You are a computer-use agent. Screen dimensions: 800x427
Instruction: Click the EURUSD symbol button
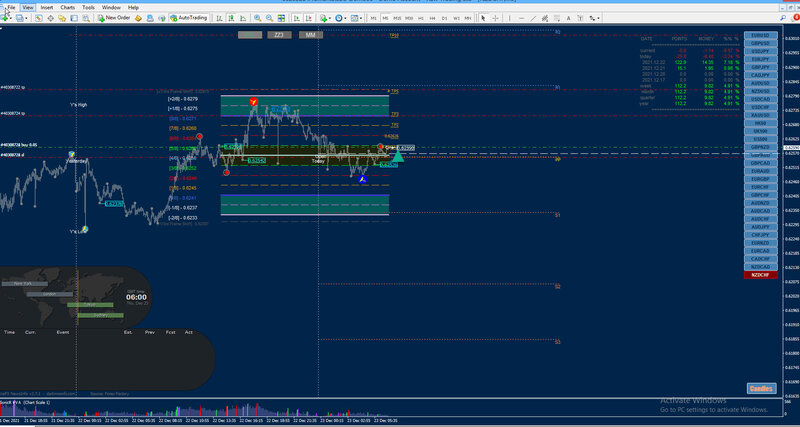point(760,36)
